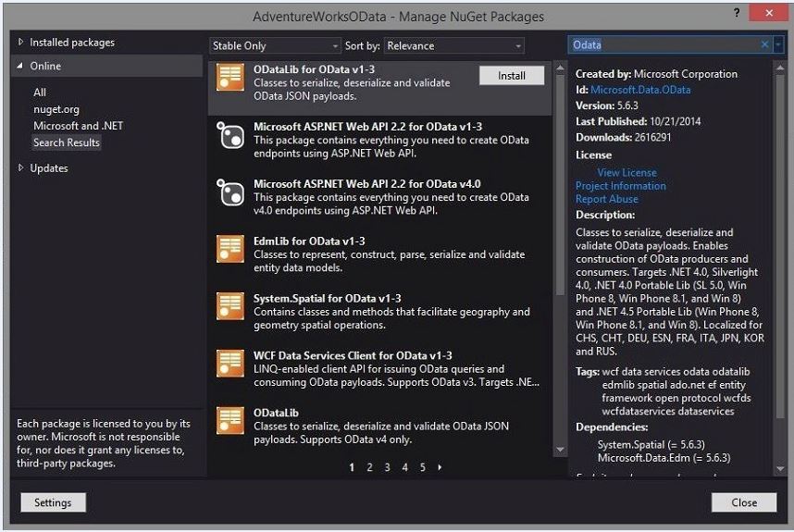Click the Last Published: 10/21/2014 text
This screenshot has height=532, width=794.
click(x=638, y=121)
